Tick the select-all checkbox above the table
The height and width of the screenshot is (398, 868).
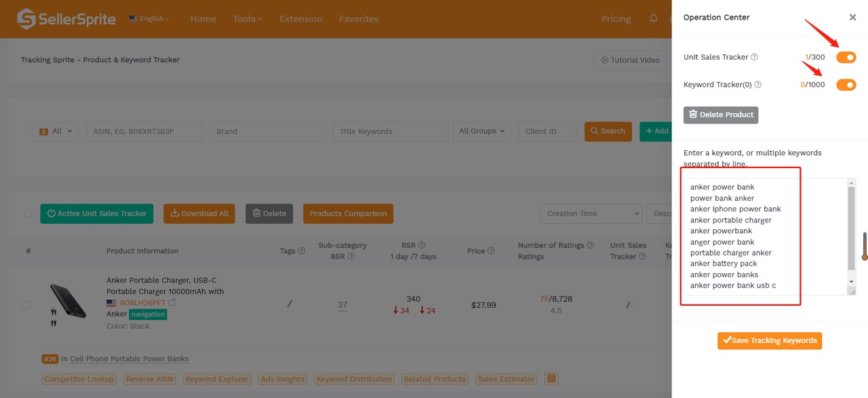click(28, 214)
